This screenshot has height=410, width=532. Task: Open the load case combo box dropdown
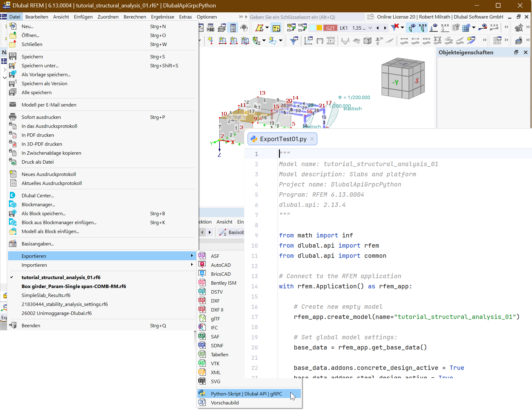[x=370, y=28]
